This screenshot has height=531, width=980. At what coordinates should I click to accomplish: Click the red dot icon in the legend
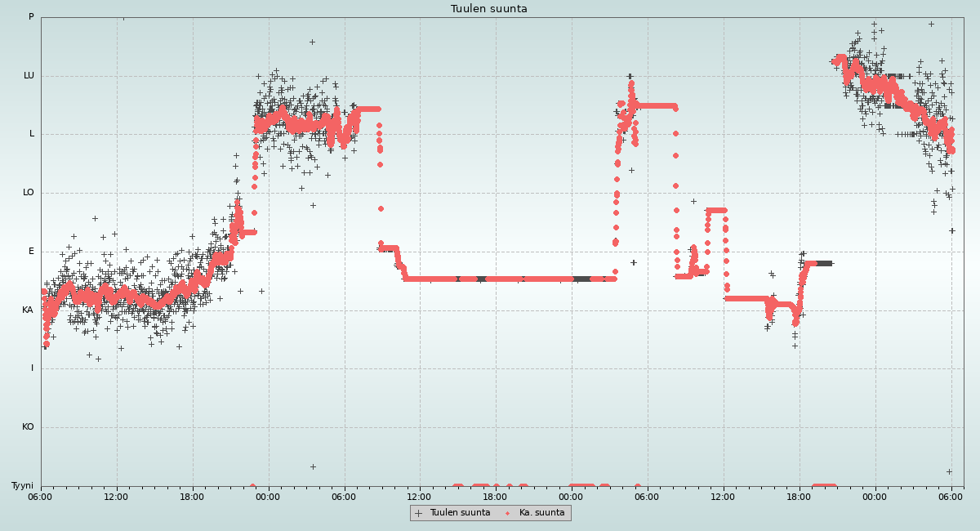(507, 513)
